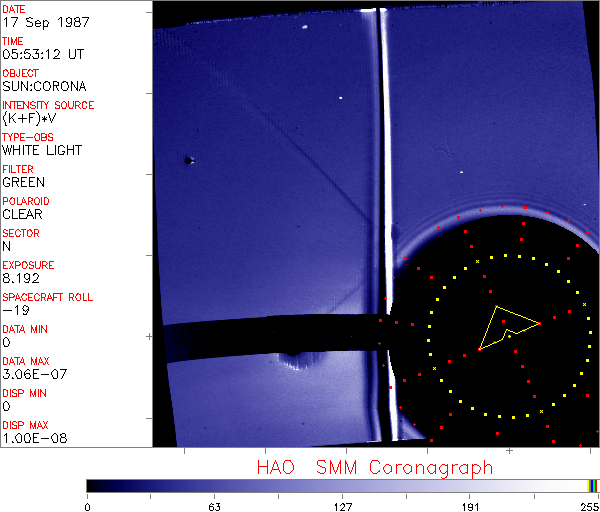Click the DISP MAX value 1.00E-08

[x=30, y=438]
